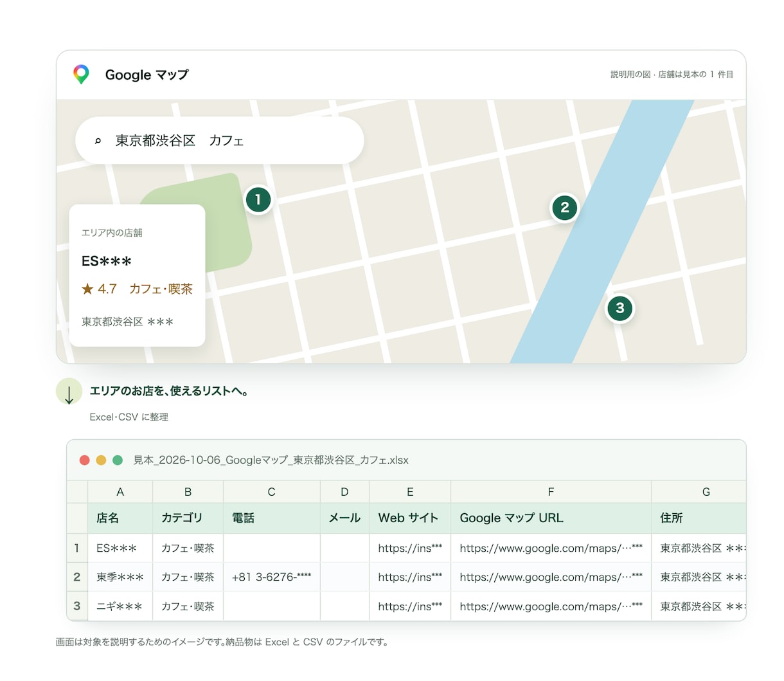This screenshot has height=681, width=784.
Task: Click the カフェ・喫茶 cell in row 1
Action: click(x=188, y=548)
